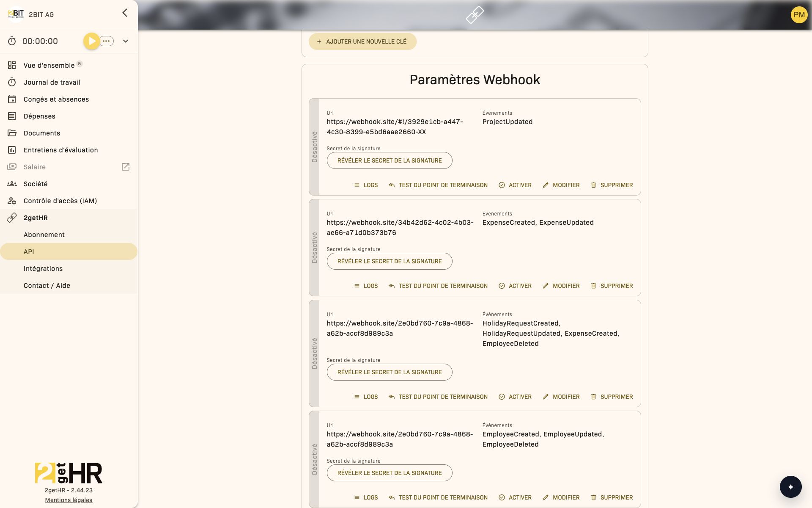Activate the HolidayRequestCreated webhook

point(515,397)
